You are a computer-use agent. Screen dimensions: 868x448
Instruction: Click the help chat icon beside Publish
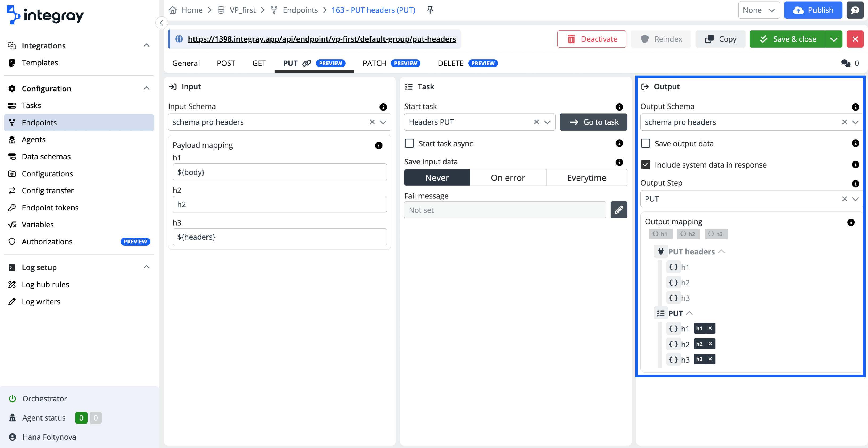[855, 10]
